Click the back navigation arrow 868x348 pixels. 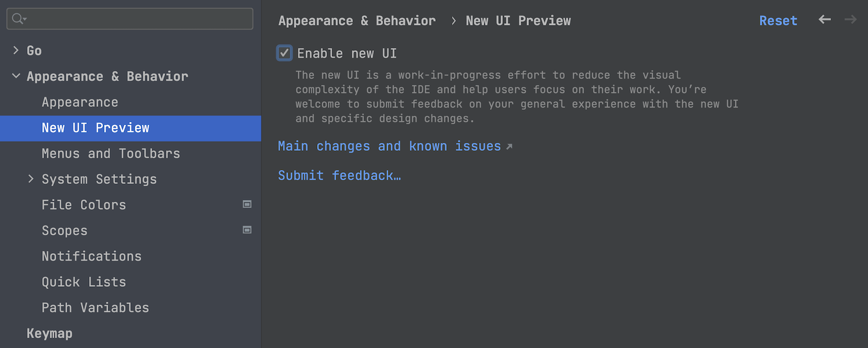click(x=825, y=20)
